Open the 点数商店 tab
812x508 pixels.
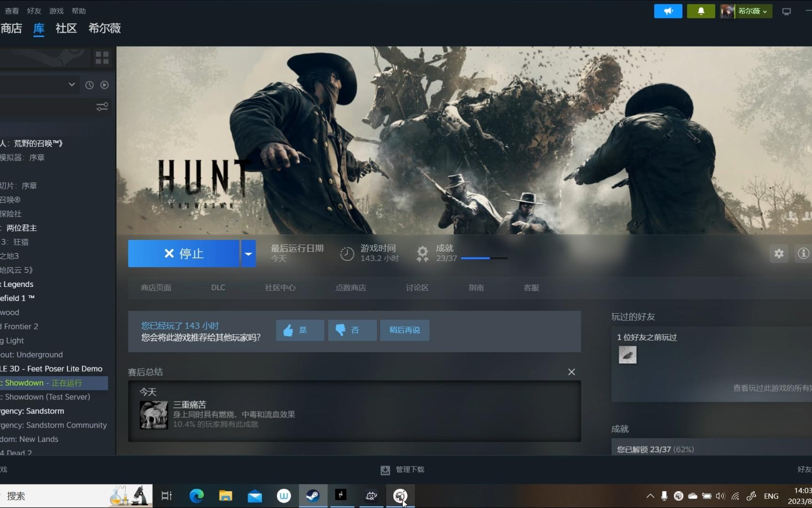(351, 287)
